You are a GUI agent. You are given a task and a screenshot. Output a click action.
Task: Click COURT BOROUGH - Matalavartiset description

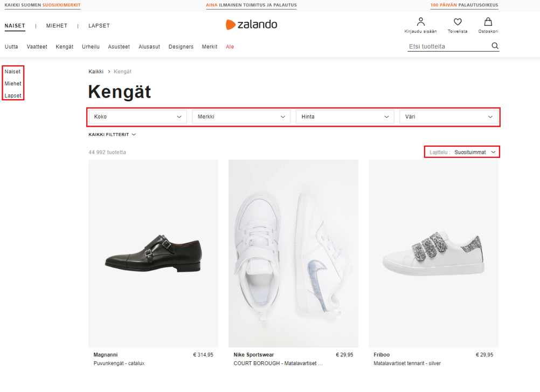pos(278,363)
